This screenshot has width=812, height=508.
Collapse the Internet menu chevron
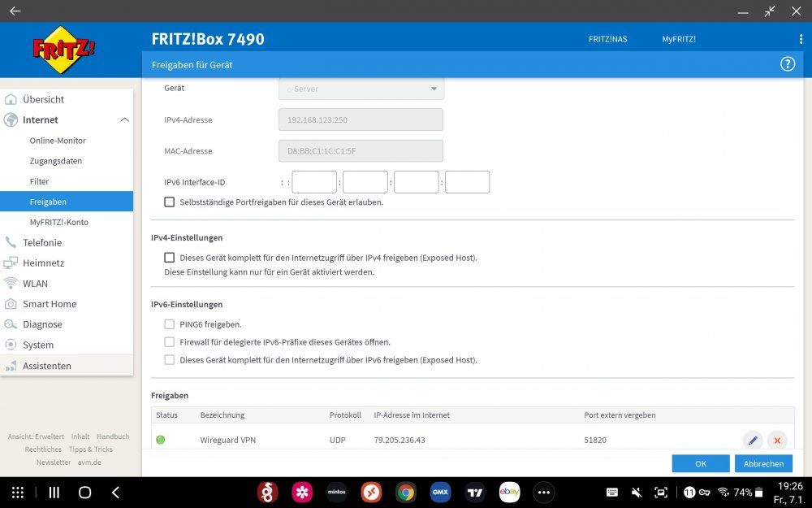[x=124, y=119]
